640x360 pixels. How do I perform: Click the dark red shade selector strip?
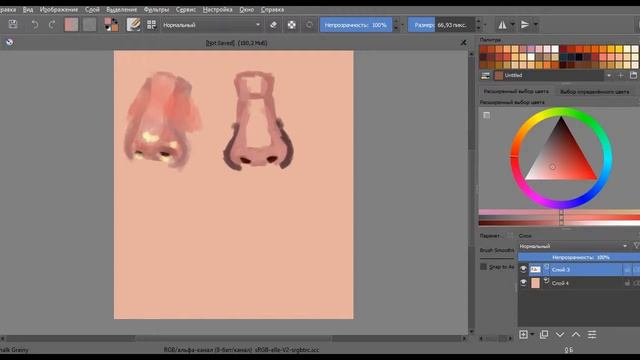pyautogui.click(x=559, y=223)
